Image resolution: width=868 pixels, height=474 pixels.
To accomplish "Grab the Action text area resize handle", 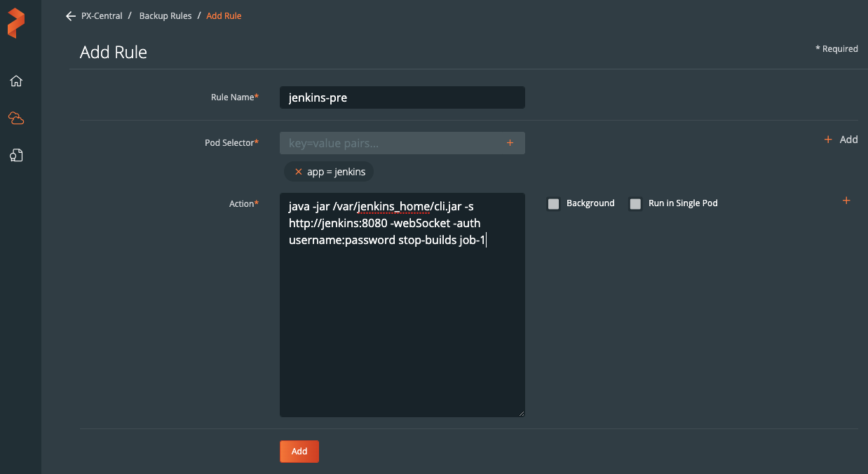I will point(521,414).
